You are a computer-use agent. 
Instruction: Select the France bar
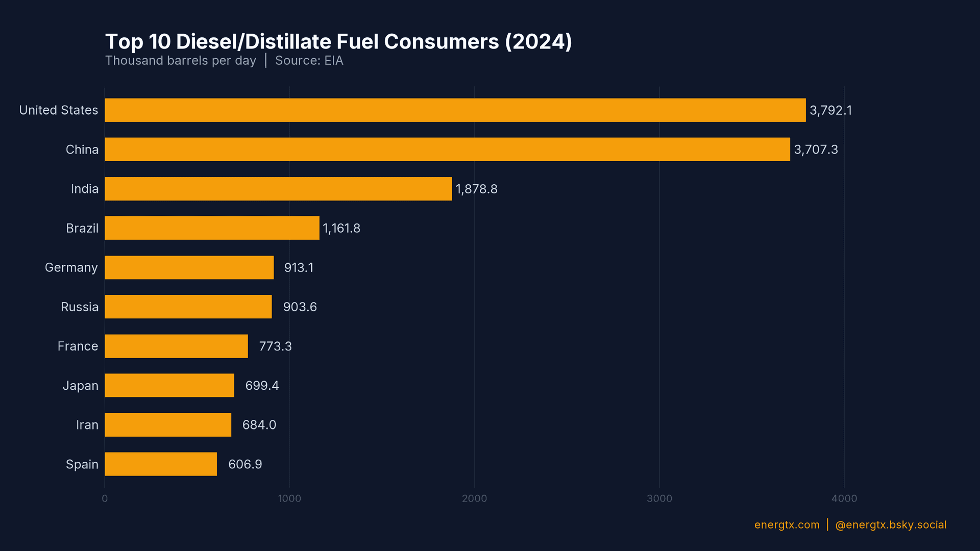tap(176, 346)
